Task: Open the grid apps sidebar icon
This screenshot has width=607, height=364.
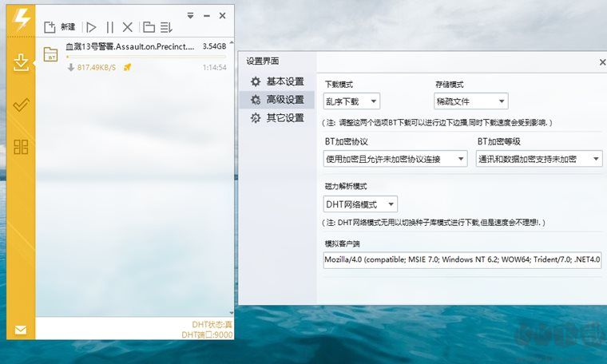Action: (21, 147)
